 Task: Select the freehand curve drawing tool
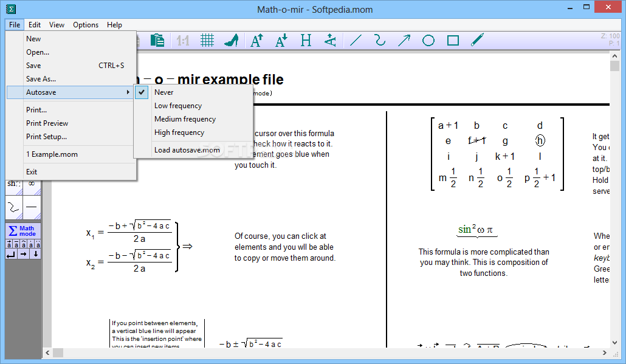(380, 40)
